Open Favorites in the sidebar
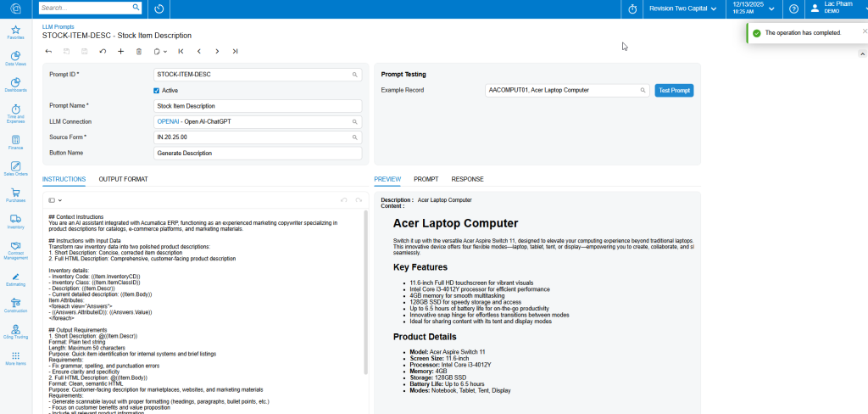 pos(15,32)
